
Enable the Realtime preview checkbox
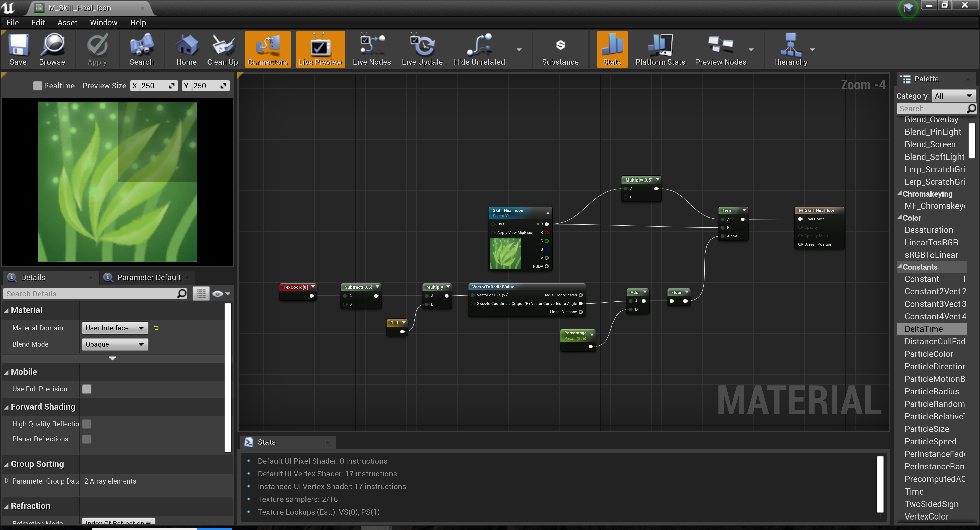pyautogui.click(x=37, y=86)
